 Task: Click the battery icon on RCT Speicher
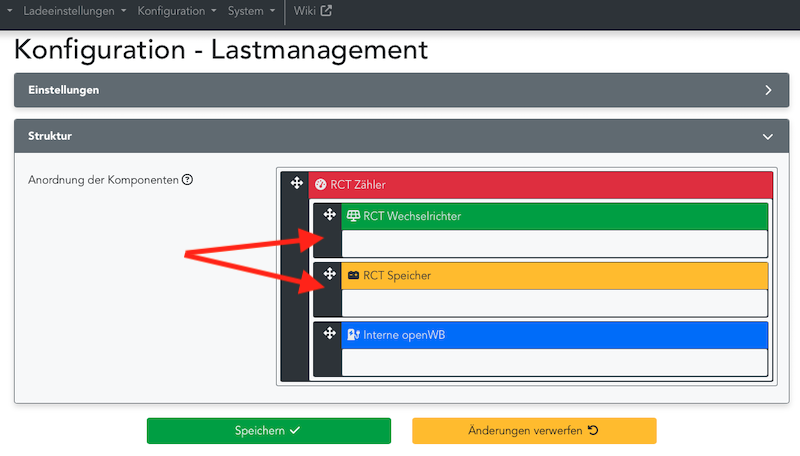[352, 275]
